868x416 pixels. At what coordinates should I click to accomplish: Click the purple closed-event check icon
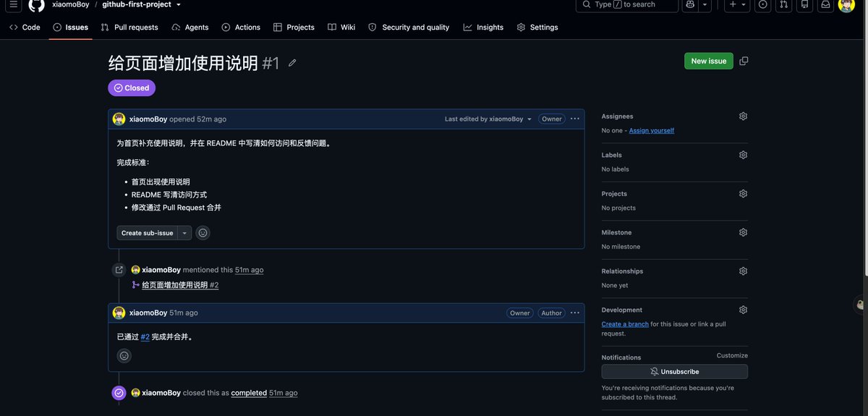point(119,393)
